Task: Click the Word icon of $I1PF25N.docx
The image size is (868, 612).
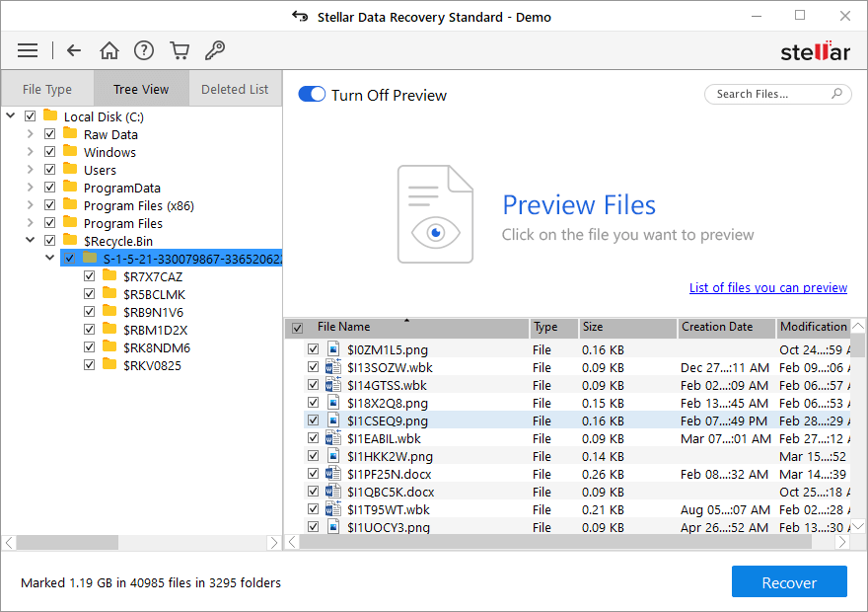Action: tap(333, 474)
